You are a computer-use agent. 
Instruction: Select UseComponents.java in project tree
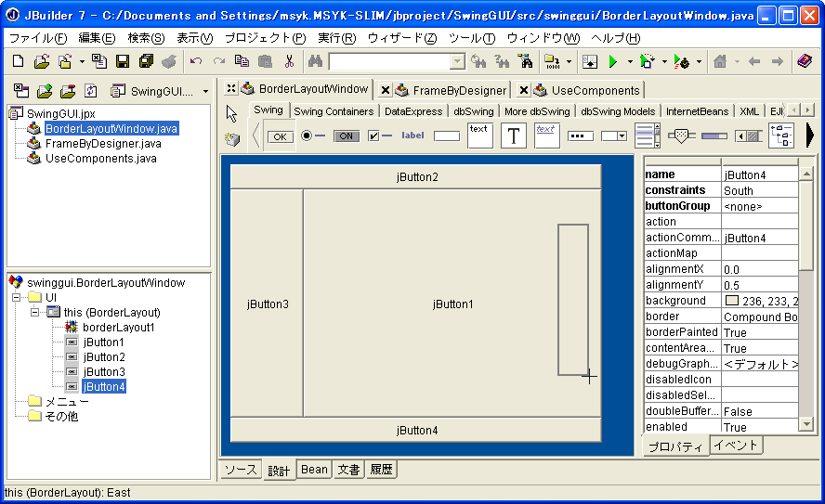[x=100, y=159]
